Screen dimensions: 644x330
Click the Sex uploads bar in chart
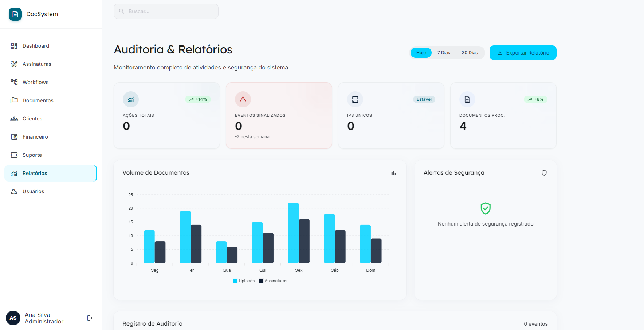[293, 233]
